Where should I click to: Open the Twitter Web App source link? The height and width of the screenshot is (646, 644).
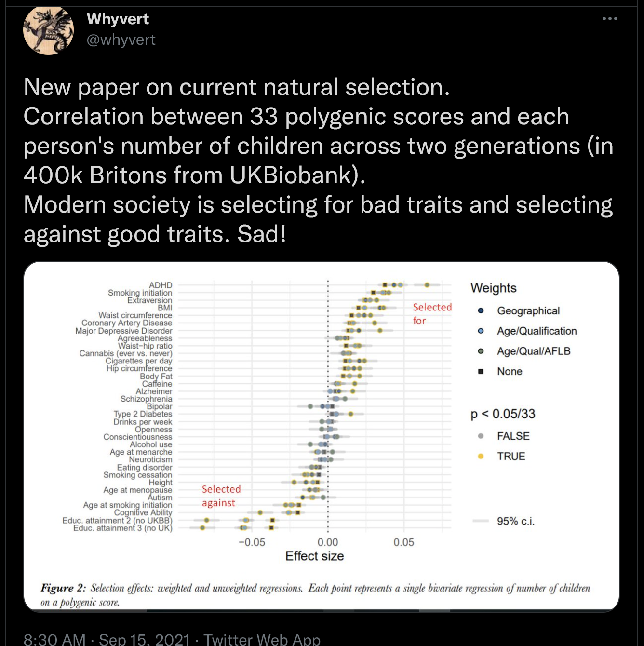262,639
